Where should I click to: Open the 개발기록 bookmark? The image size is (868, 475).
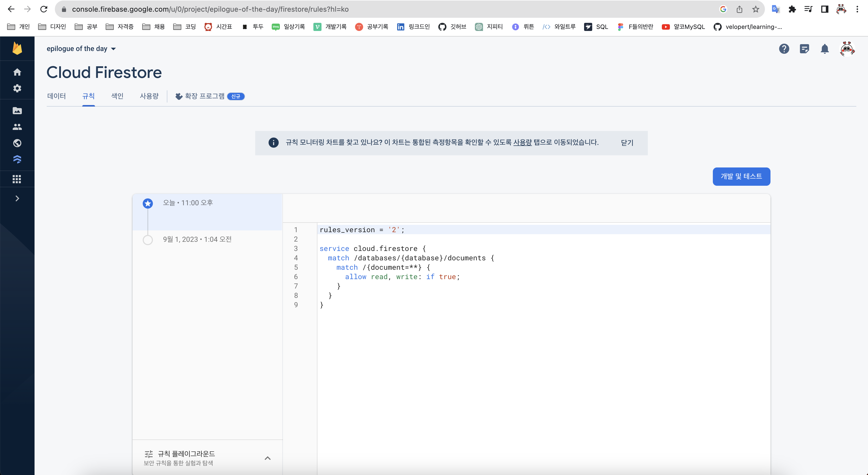coord(330,27)
